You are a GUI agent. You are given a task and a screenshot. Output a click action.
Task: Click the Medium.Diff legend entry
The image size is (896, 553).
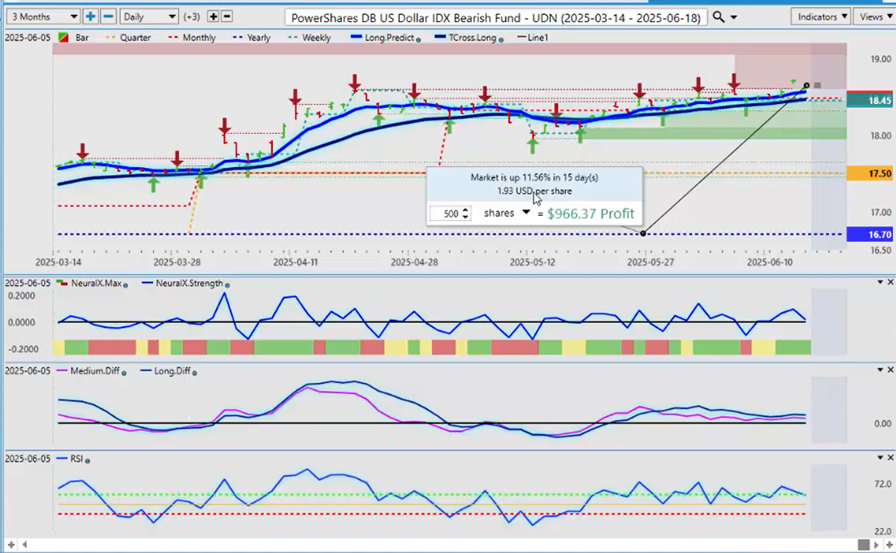click(89, 371)
